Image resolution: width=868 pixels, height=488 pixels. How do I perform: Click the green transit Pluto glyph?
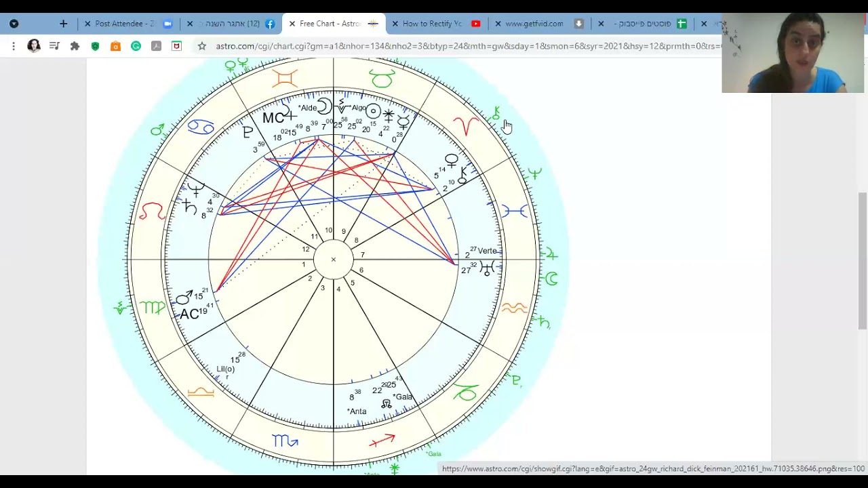point(517,380)
